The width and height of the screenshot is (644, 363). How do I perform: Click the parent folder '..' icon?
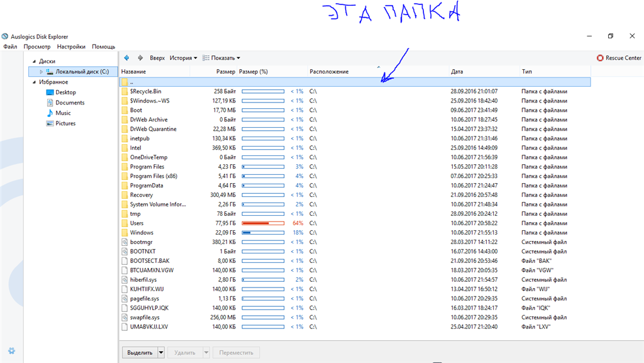[x=125, y=82]
